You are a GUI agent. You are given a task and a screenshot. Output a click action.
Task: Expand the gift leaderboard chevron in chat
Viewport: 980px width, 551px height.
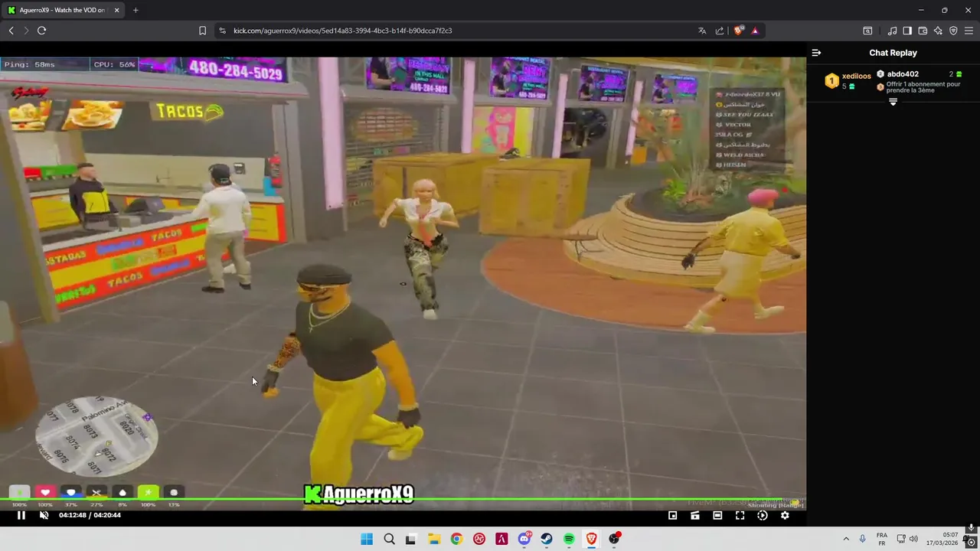click(893, 102)
